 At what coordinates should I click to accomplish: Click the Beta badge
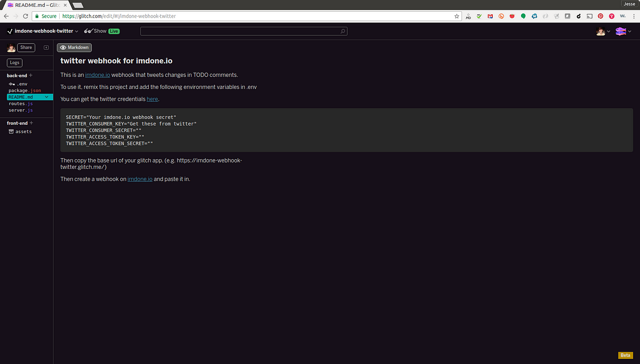[x=625, y=355]
